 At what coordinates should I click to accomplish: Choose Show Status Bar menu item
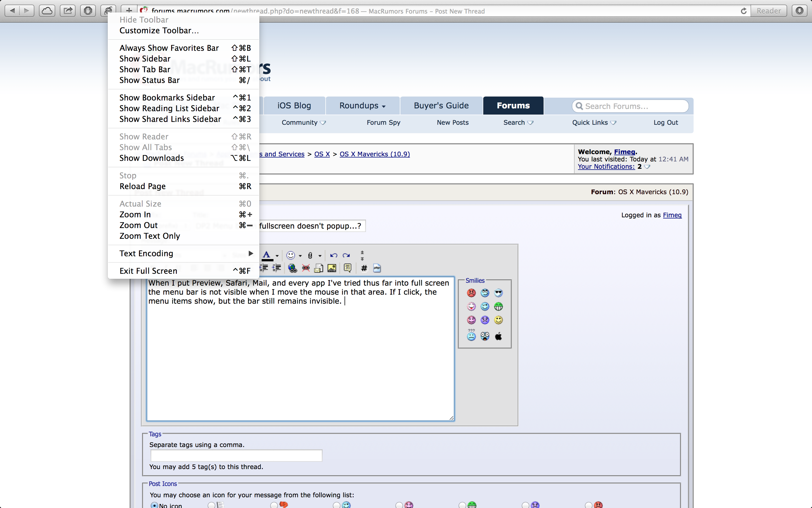184,80
